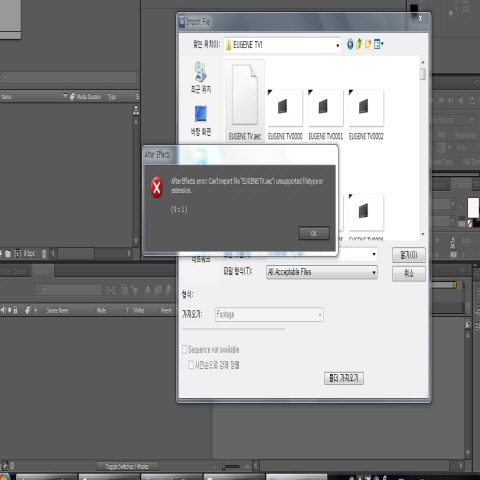
Task: Click the Mode column header in timeline
Action: (x=101, y=310)
